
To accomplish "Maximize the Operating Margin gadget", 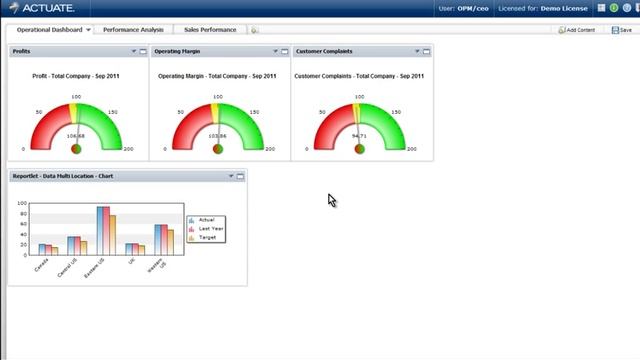I will [x=284, y=51].
